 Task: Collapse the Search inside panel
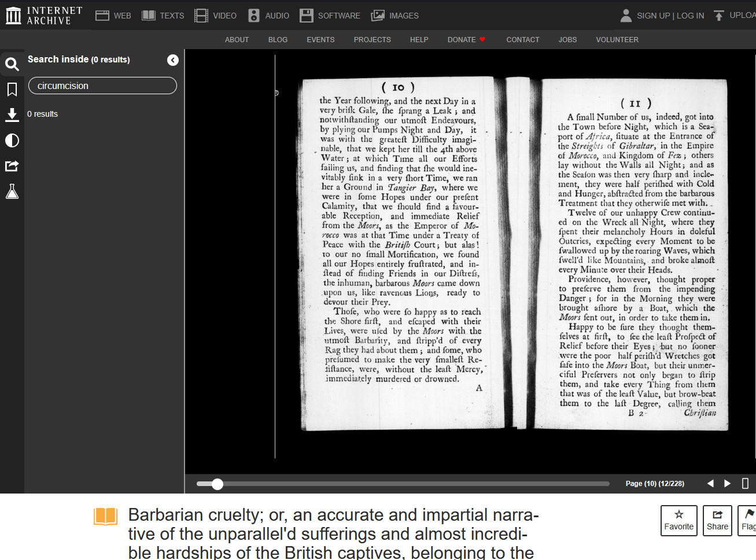(x=172, y=60)
